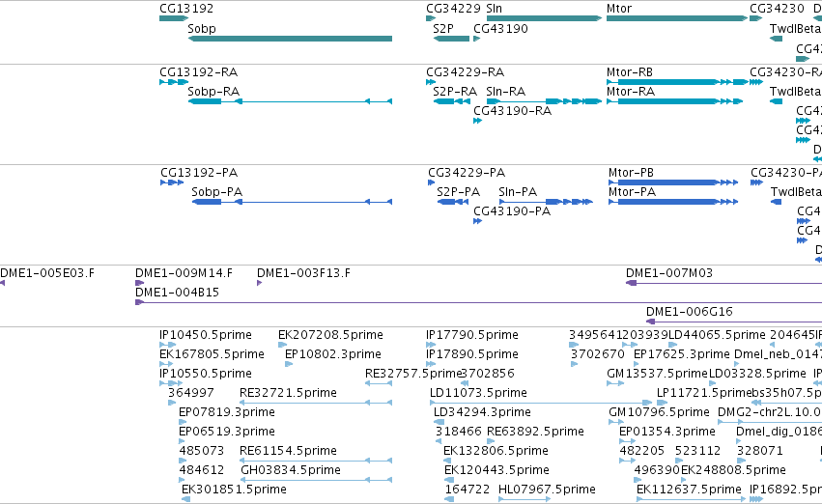The height and width of the screenshot is (504, 822).
Task: Select transcript Mtor-RB
Action: click(630, 72)
